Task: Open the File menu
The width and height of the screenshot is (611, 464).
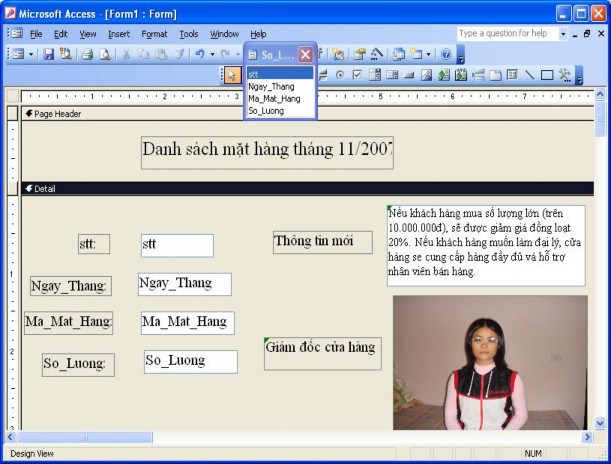Action: click(36, 34)
